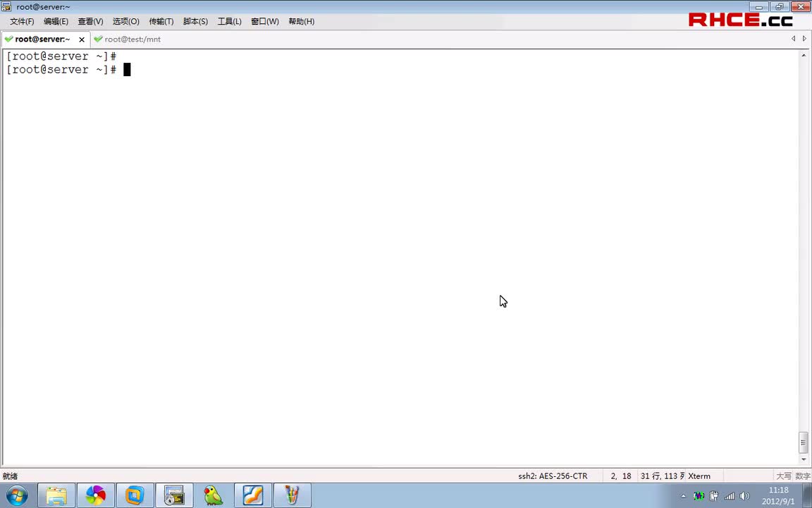Open the volume speaker tray icon
The width and height of the screenshot is (812, 508).
pos(744,496)
